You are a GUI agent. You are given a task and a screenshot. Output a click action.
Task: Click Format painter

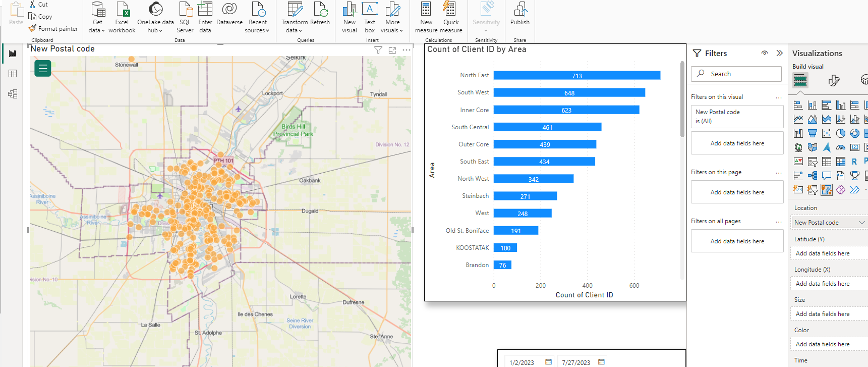tap(53, 29)
